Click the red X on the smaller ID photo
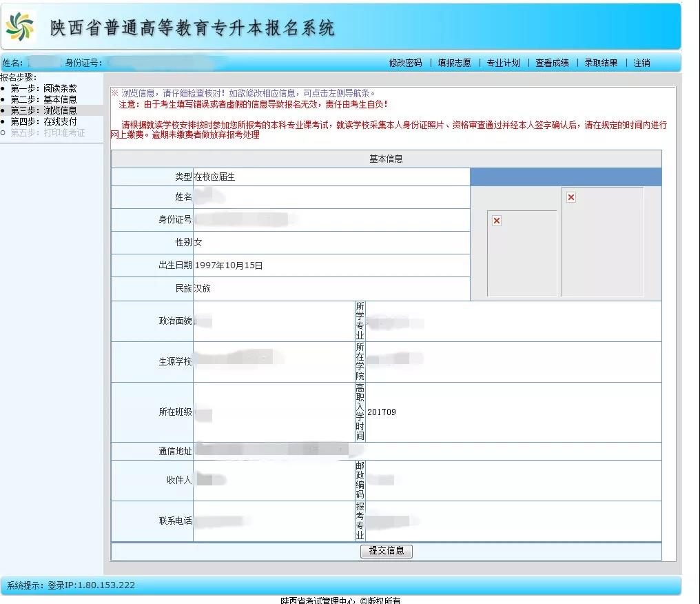 tap(497, 221)
